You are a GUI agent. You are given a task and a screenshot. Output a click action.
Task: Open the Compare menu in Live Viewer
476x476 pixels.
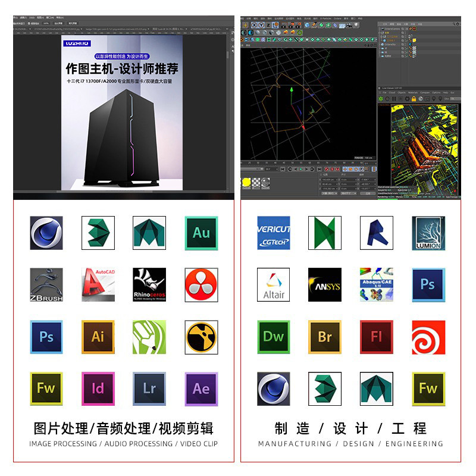425,93
